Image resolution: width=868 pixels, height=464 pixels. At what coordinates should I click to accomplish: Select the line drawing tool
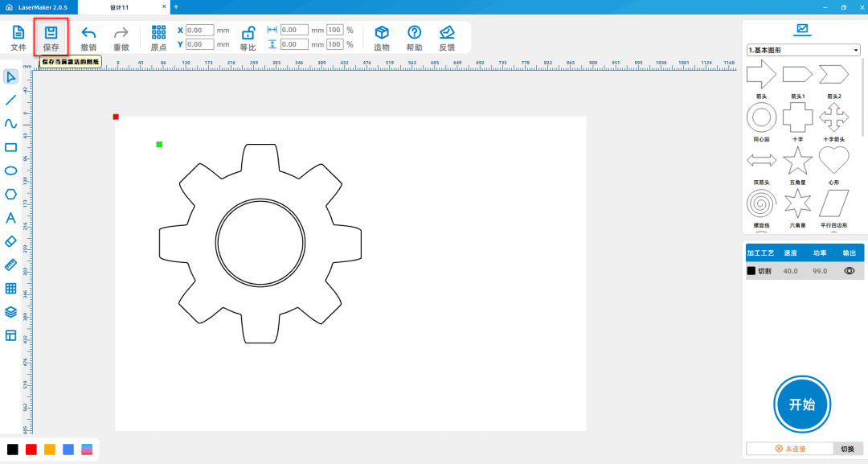(10, 101)
